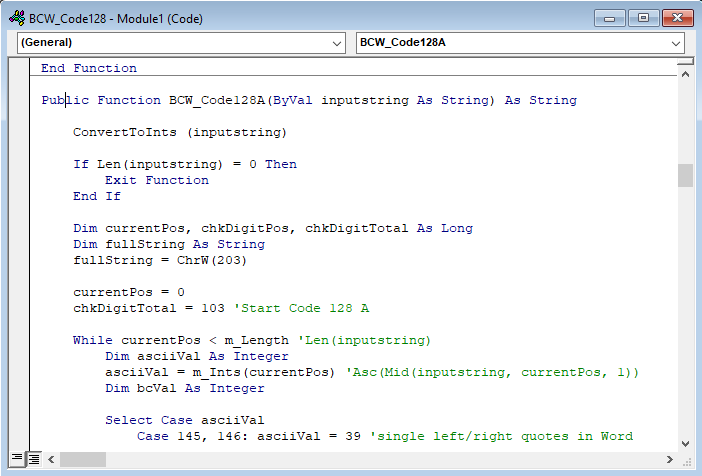The width and height of the screenshot is (702, 476).
Task: Click the split bar above vertical scrollbar
Action: 685,62
